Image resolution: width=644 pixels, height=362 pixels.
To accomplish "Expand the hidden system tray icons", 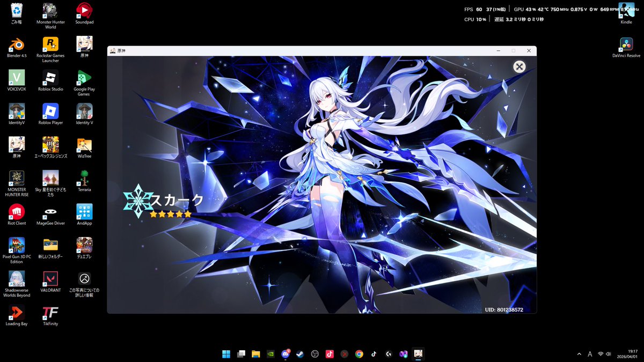I will point(579,354).
